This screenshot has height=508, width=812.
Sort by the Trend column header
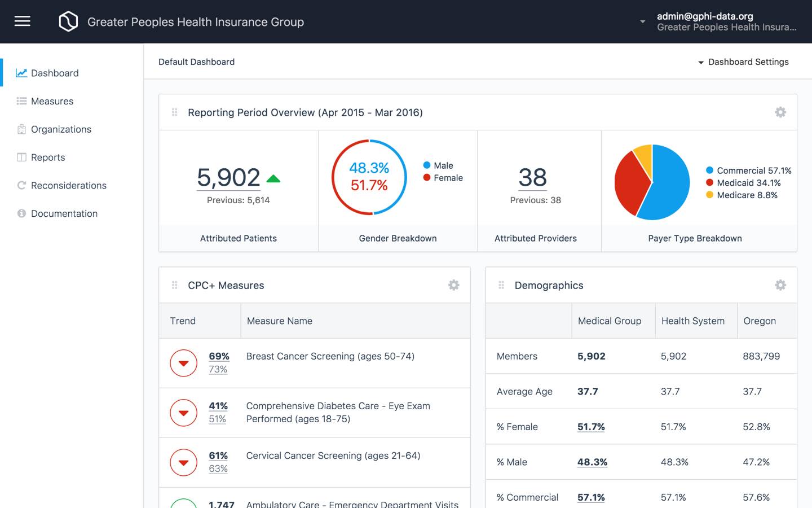(x=183, y=321)
